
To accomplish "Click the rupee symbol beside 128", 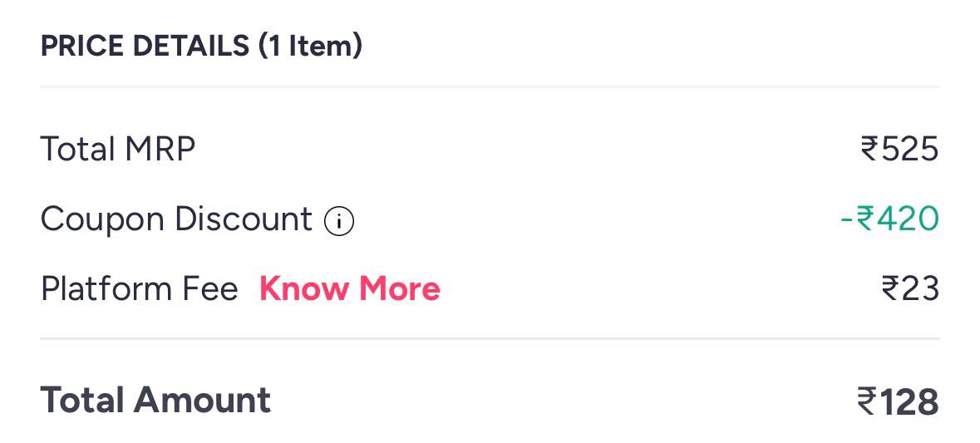I will tap(867, 401).
